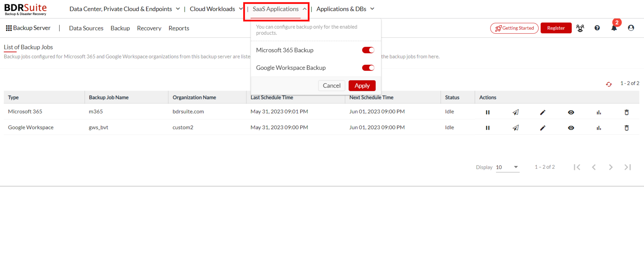The height and width of the screenshot is (265, 644).
Task: Open the notifications bell
Action: (614, 28)
